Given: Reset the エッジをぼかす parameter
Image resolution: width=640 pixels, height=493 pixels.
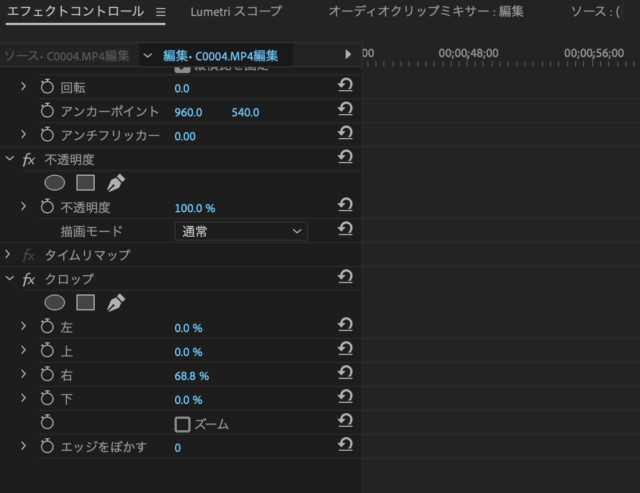Looking at the screenshot, I should (x=345, y=444).
